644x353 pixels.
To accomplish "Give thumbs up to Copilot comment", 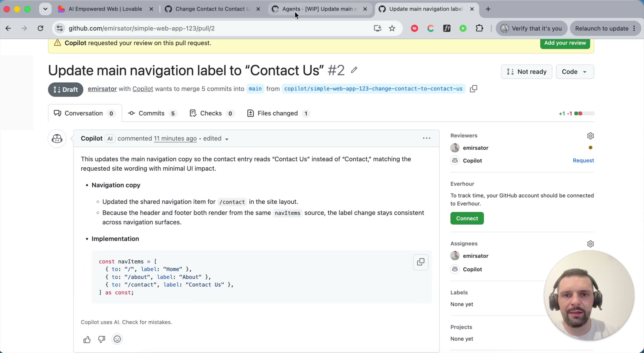I will pyautogui.click(x=87, y=340).
